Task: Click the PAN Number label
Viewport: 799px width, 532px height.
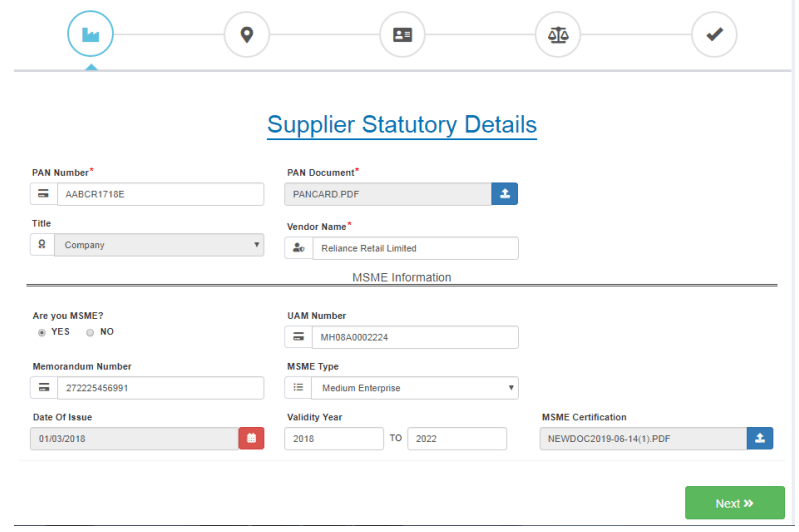Action: (x=60, y=173)
